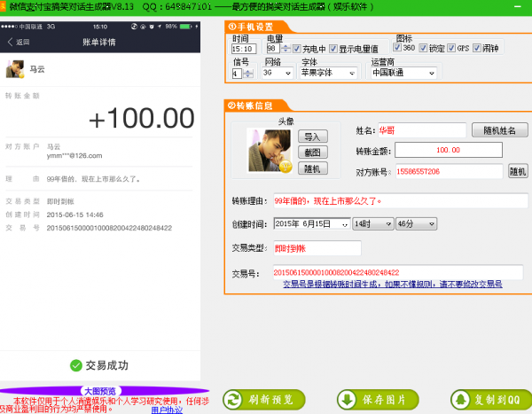Click the preview 交易号 number text
This screenshot has height=414, width=532.
click(109, 228)
